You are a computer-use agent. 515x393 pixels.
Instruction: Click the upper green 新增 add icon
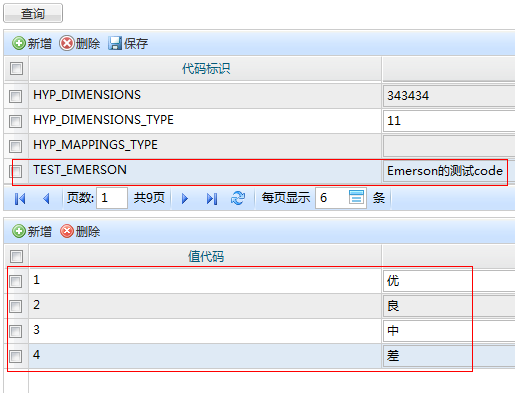pyautogui.click(x=19, y=43)
